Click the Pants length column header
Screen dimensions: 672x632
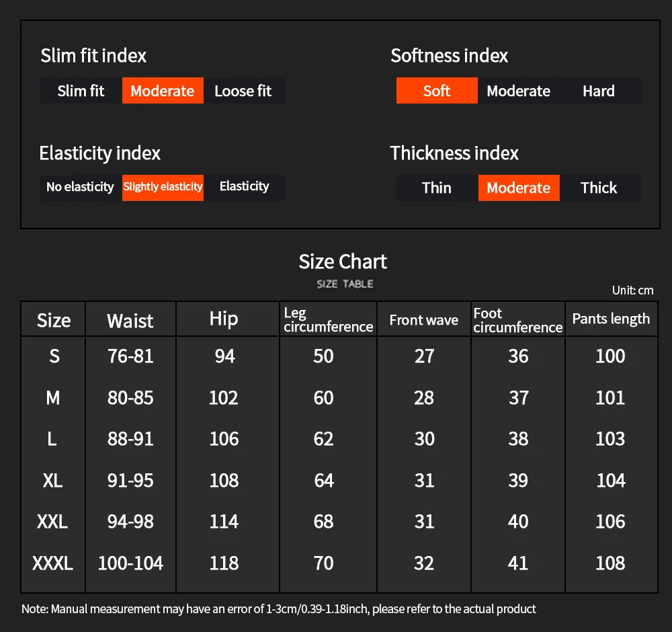click(x=611, y=319)
